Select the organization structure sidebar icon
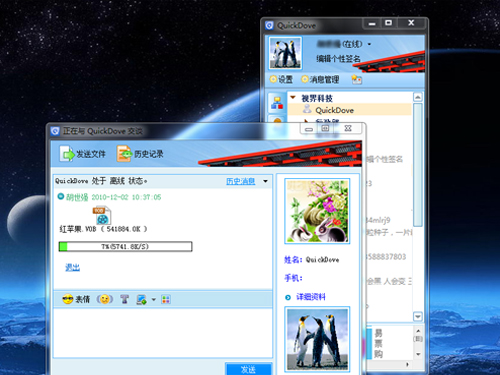The image size is (500, 375). pos(277,103)
